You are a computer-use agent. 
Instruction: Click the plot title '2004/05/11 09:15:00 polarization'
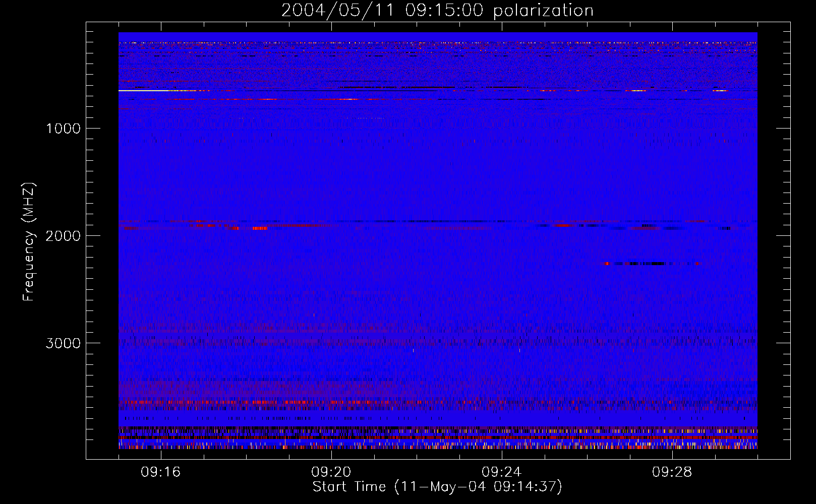pos(437,11)
